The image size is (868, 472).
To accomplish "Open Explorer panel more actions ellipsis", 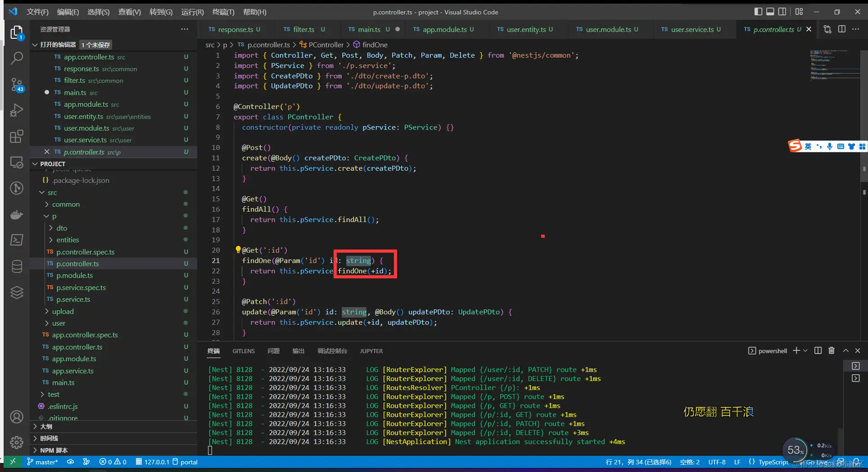I will pos(185,29).
